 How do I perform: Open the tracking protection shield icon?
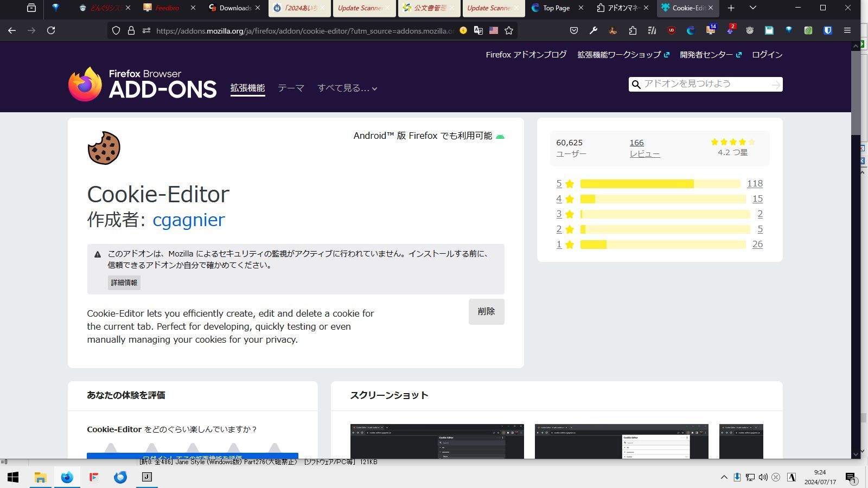[x=116, y=31]
